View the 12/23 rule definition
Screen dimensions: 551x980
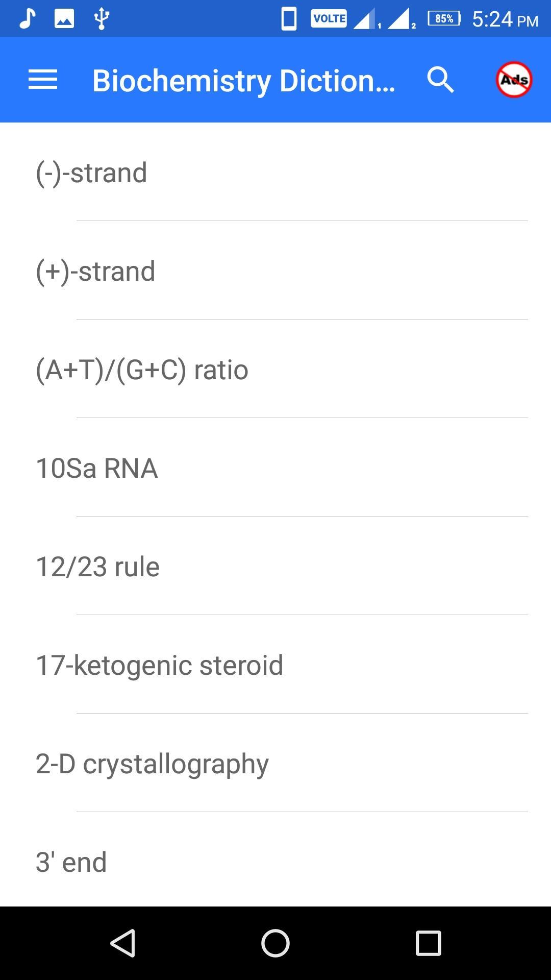275,566
